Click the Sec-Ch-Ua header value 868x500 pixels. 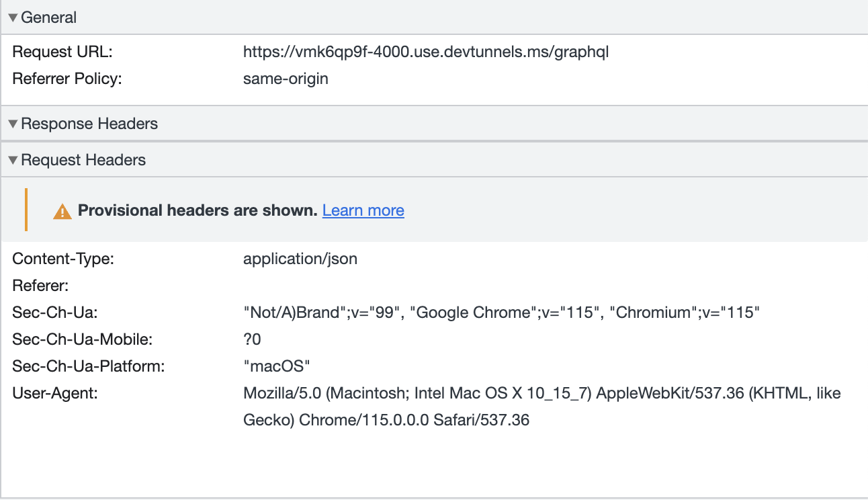[501, 312]
